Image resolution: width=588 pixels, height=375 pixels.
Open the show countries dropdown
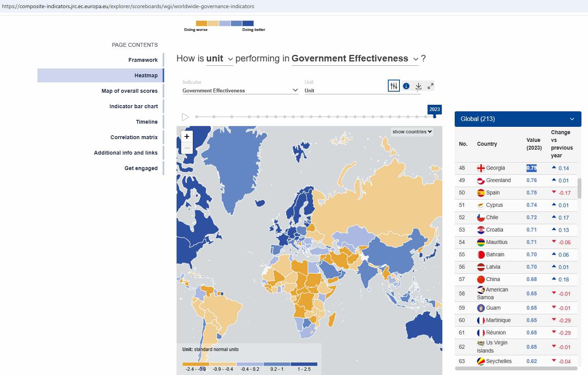coord(412,132)
